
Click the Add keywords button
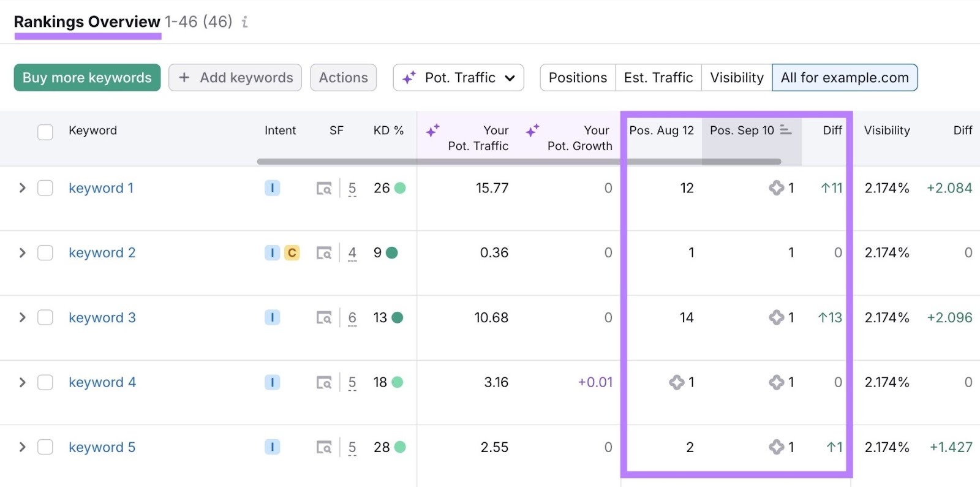(x=235, y=78)
